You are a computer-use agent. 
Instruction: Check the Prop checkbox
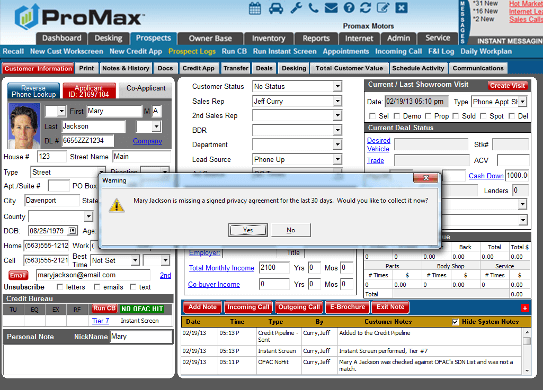coord(428,116)
